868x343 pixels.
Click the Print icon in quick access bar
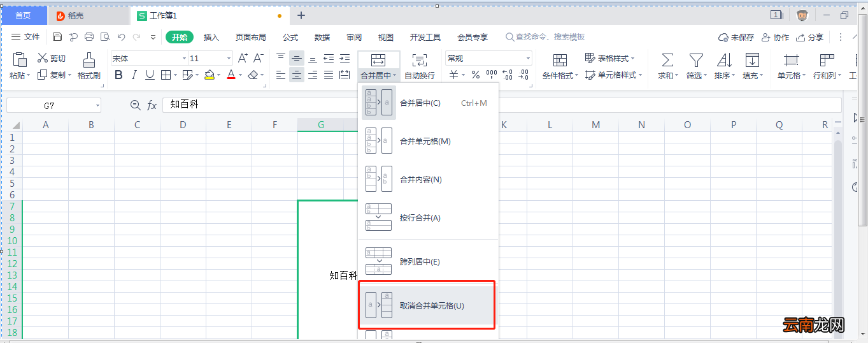click(89, 37)
